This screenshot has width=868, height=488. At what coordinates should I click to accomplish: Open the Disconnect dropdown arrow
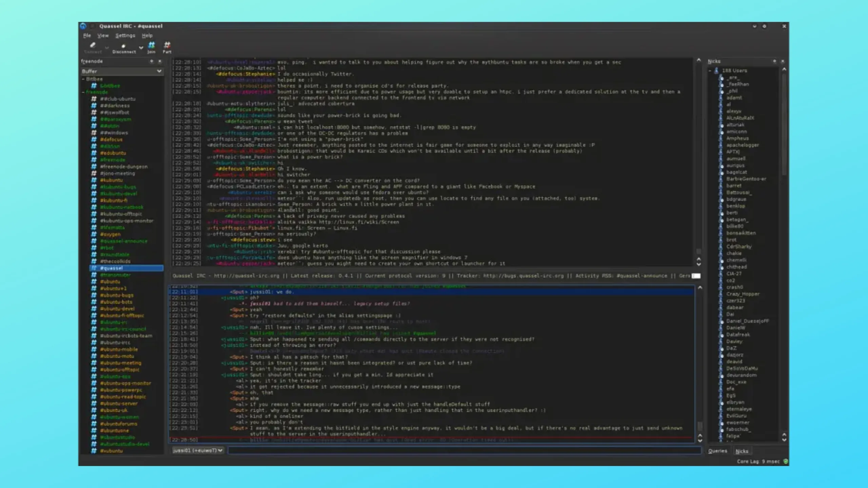coord(141,48)
